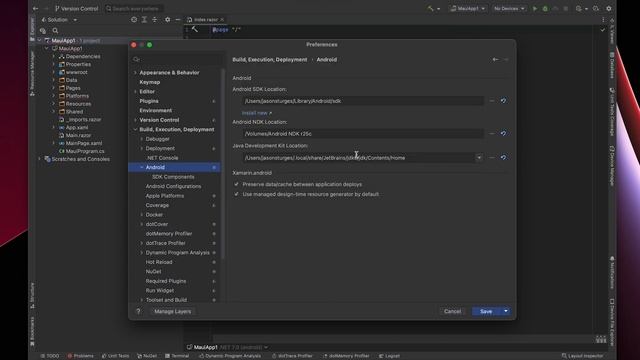Browse for Android SDK Location folder
Viewport: 640px width, 360px height.
(x=491, y=101)
